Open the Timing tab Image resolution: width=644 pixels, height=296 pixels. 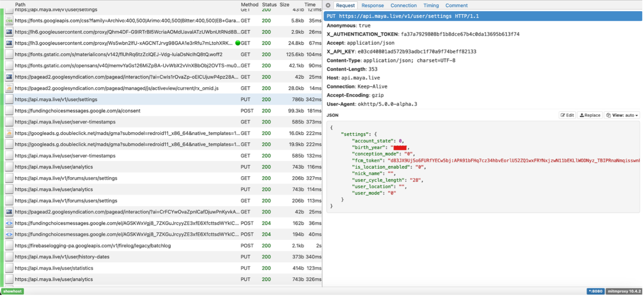pyautogui.click(x=431, y=5)
